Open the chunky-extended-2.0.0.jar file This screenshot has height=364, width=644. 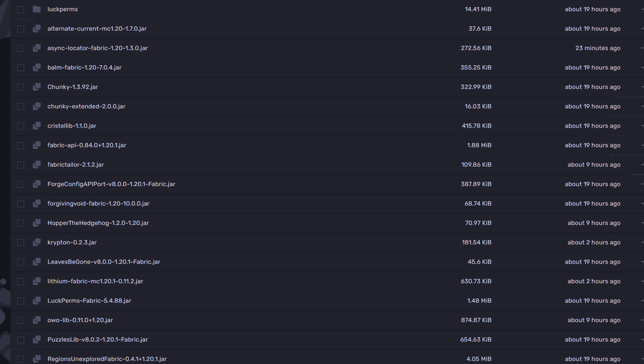pos(86,106)
